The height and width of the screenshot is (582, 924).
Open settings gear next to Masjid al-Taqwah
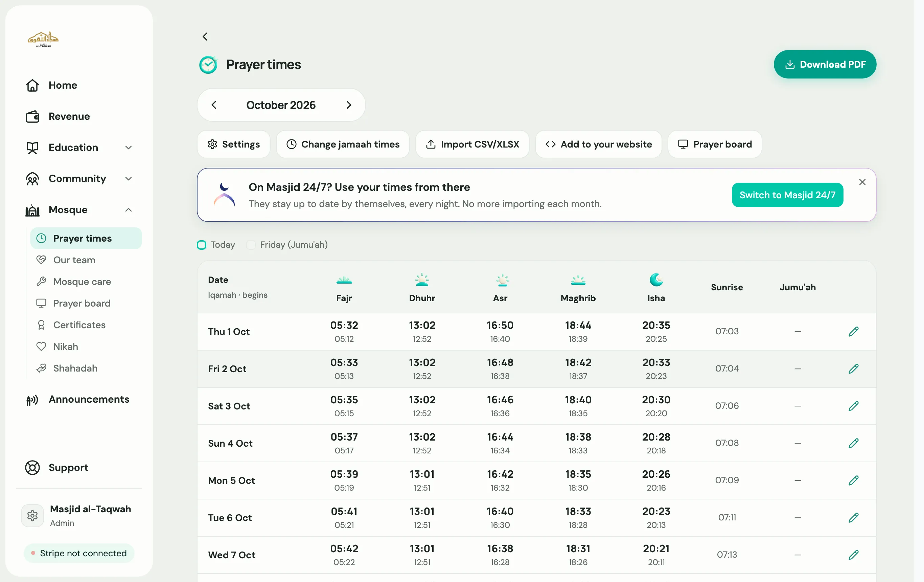click(32, 516)
